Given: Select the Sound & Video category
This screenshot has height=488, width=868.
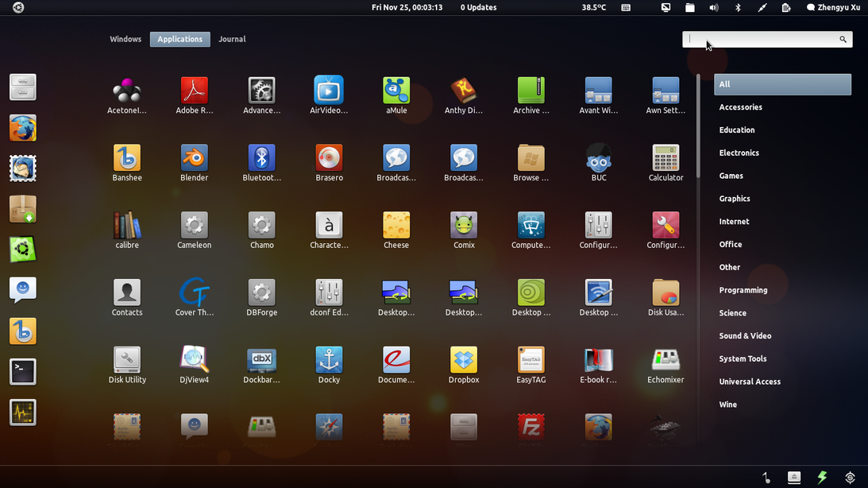Looking at the screenshot, I should tap(745, 336).
